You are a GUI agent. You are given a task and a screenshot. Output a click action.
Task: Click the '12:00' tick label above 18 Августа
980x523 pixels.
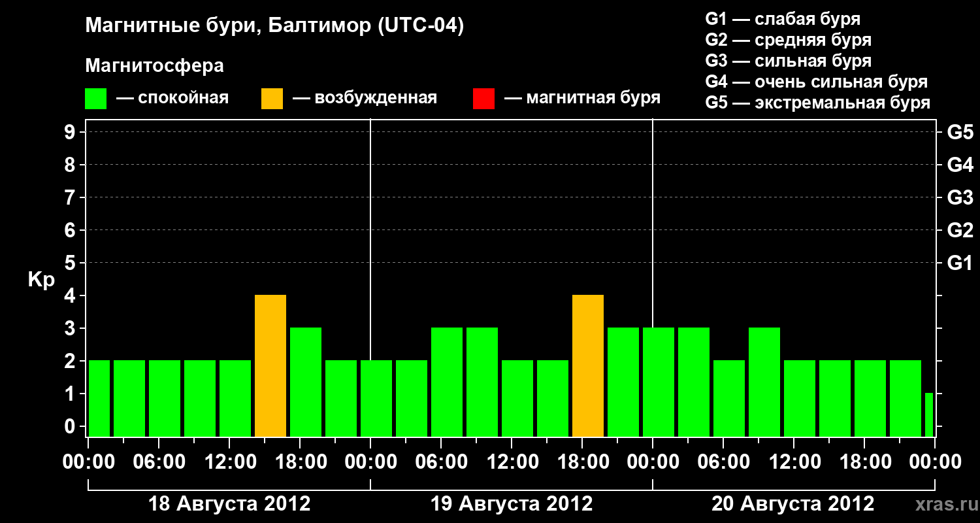(x=229, y=462)
